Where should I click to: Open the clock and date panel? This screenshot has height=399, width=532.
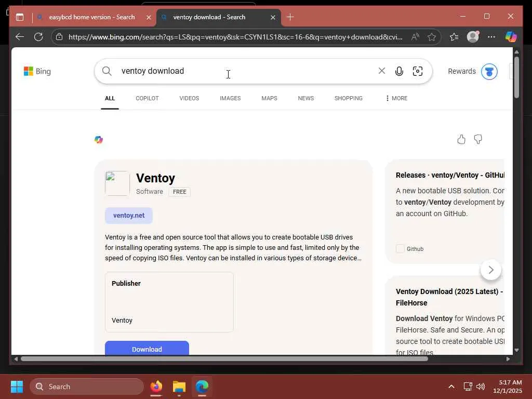(508, 387)
